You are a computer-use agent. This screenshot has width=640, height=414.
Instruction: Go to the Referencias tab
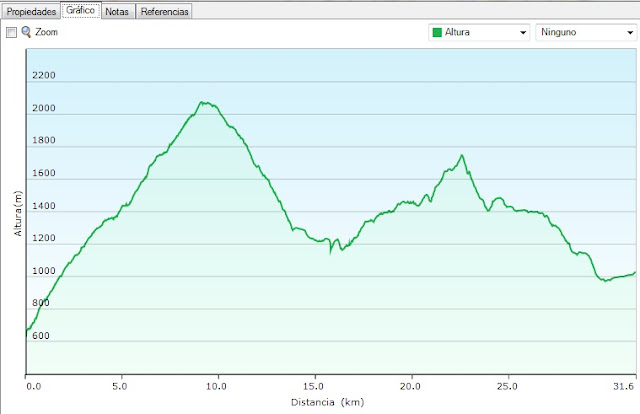164,11
